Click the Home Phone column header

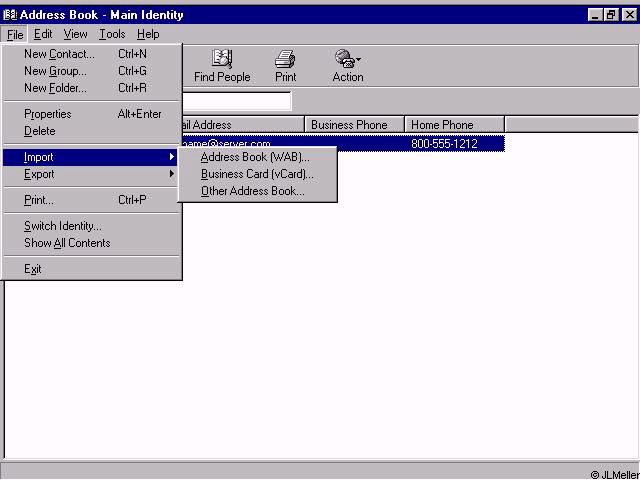click(454, 125)
